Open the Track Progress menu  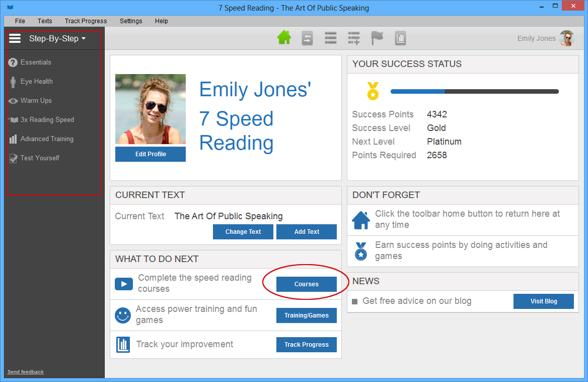(x=86, y=21)
